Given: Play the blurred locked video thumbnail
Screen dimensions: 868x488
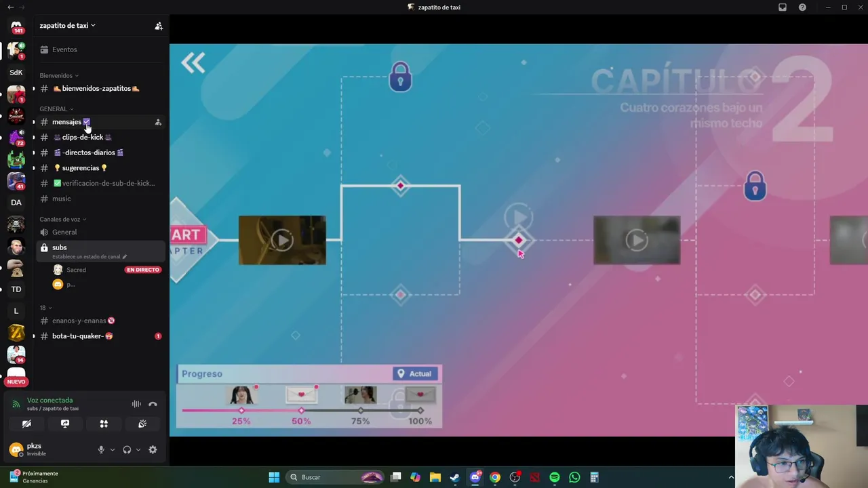Looking at the screenshot, I should tap(637, 240).
